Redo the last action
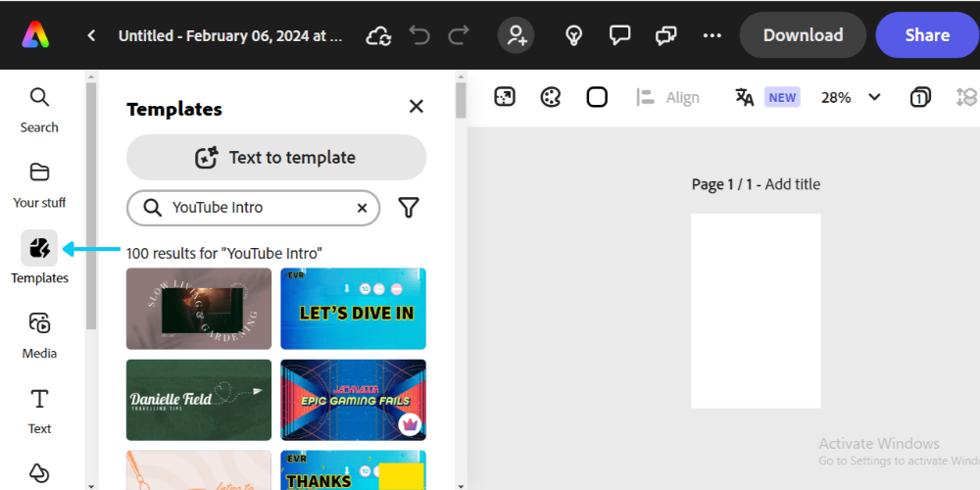 click(459, 35)
